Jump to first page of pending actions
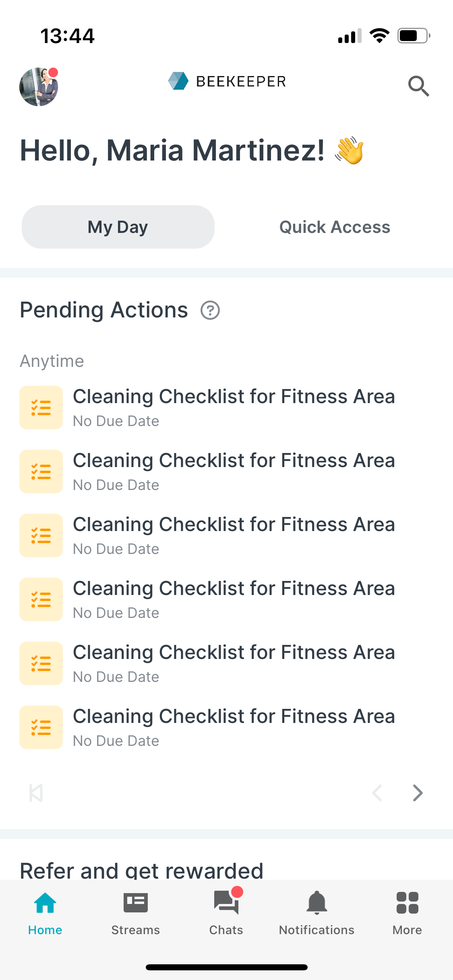This screenshot has height=980, width=453. click(x=36, y=793)
